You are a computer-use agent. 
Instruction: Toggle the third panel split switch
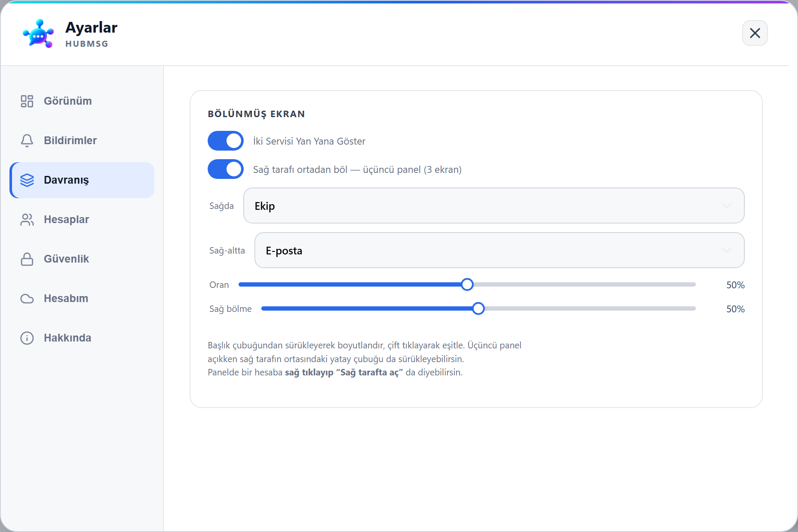tap(226, 169)
